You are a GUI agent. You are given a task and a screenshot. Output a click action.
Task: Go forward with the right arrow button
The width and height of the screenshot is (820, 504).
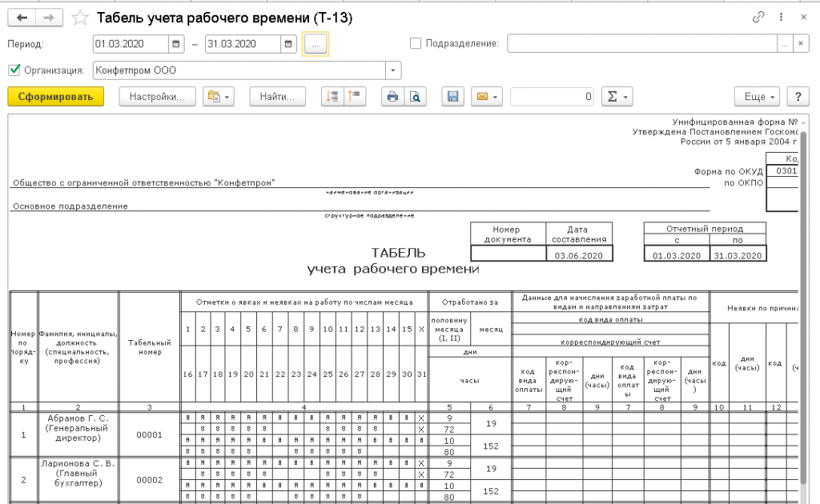point(49,18)
